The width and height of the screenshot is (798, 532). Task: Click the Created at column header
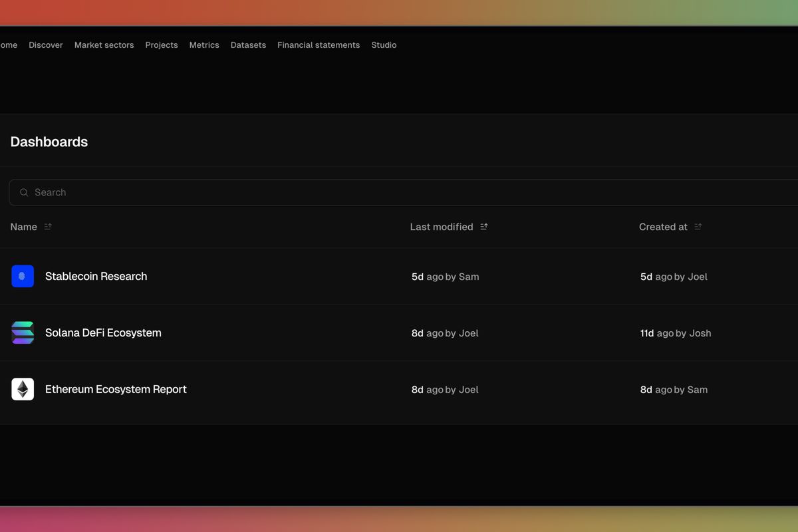point(663,227)
